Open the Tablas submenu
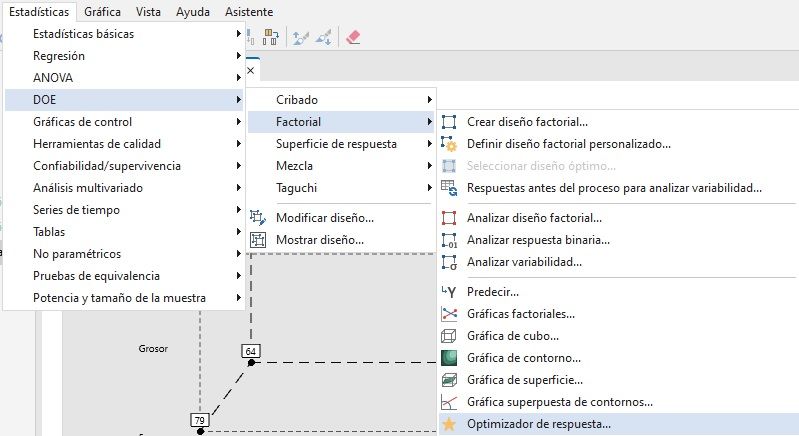The width and height of the screenshot is (799, 436). [124, 231]
